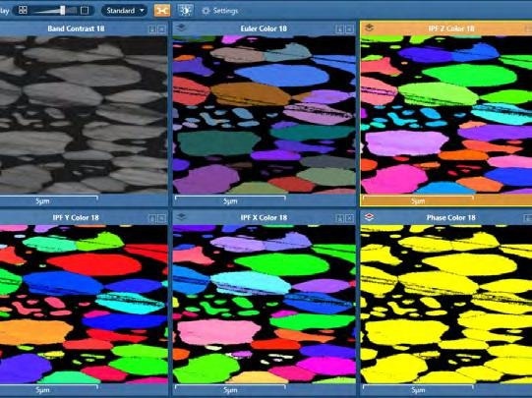This screenshot has width=532, height=398.
Task: Click the pin icon on Euler Color 18
Action: (339, 29)
